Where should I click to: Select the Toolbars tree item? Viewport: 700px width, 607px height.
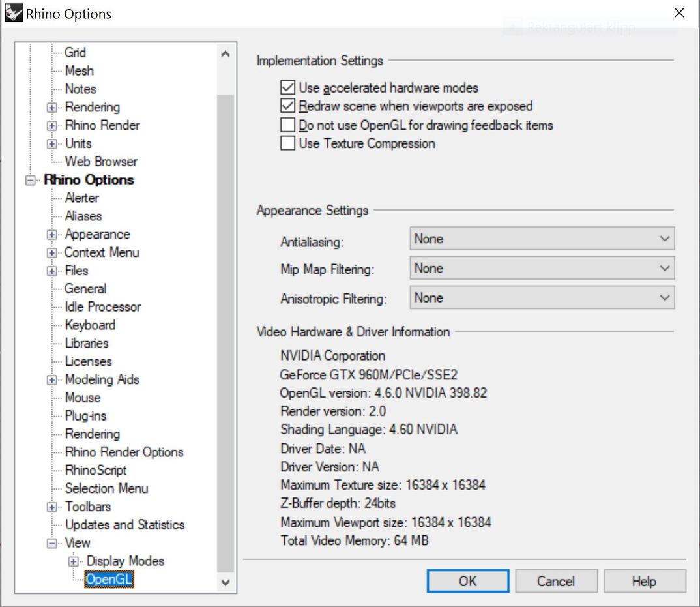pyautogui.click(x=87, y=507)
